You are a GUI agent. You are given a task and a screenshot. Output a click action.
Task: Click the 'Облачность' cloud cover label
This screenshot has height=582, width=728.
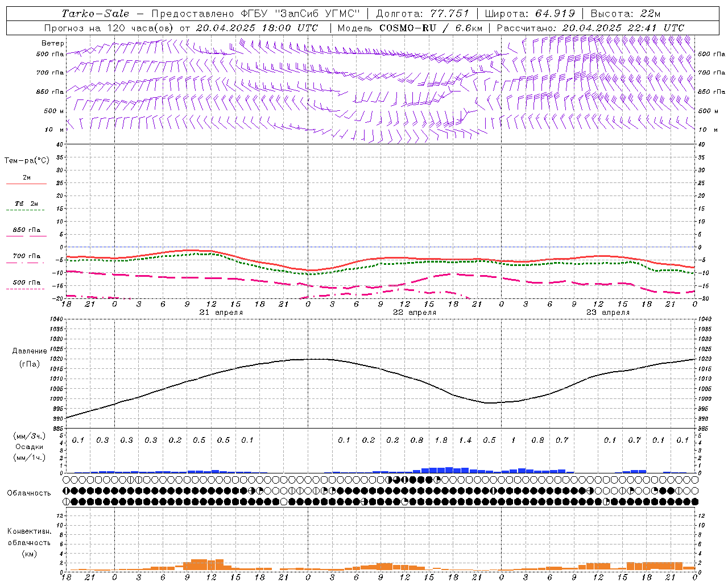click(29, 493)
